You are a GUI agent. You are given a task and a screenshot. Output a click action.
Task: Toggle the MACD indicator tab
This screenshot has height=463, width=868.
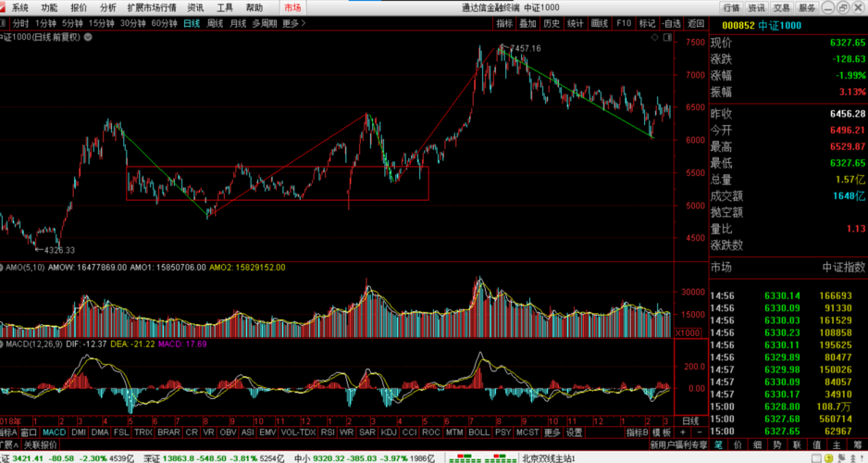(54, 432)
